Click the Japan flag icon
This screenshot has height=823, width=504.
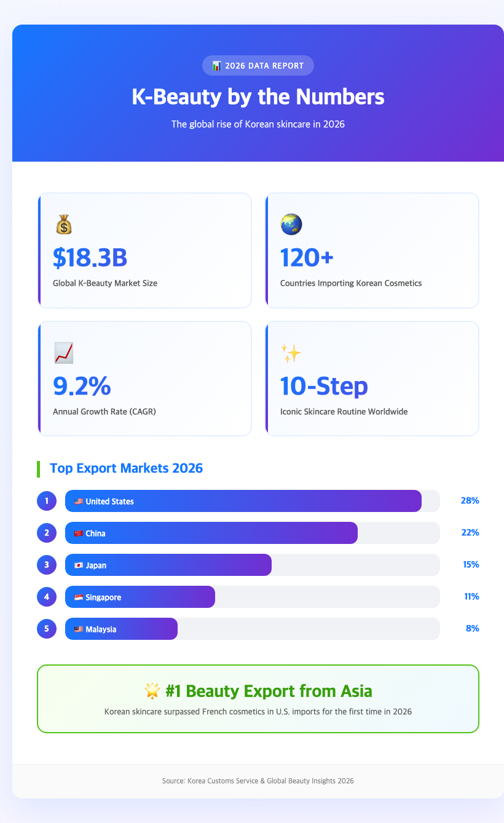point(79,565)
